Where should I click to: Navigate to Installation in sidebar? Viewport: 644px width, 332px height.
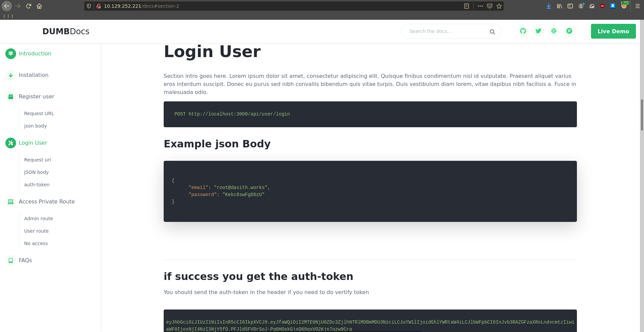tap(34, 75)
